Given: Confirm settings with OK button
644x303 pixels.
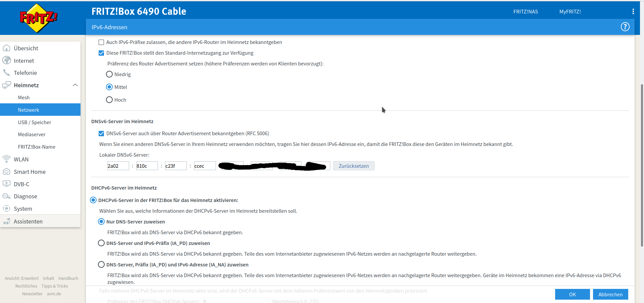Looking at the screenshot, I should pyautogui.click(x=572, y=294).
